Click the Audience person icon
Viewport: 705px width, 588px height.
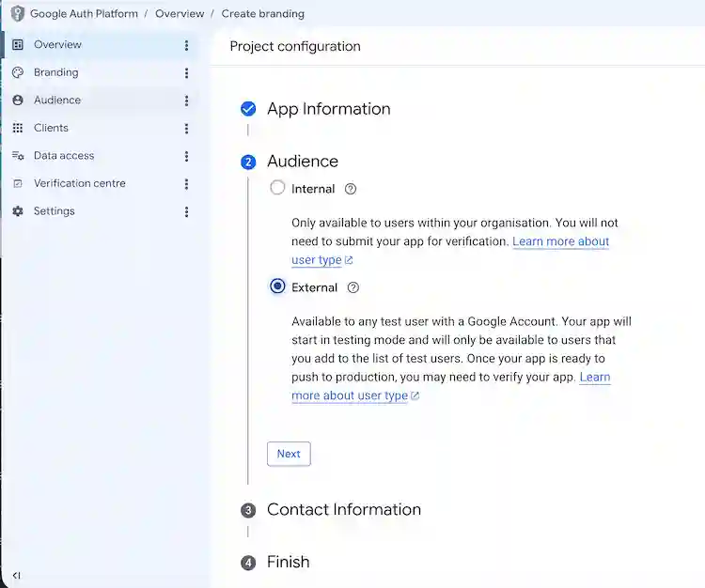18,101
